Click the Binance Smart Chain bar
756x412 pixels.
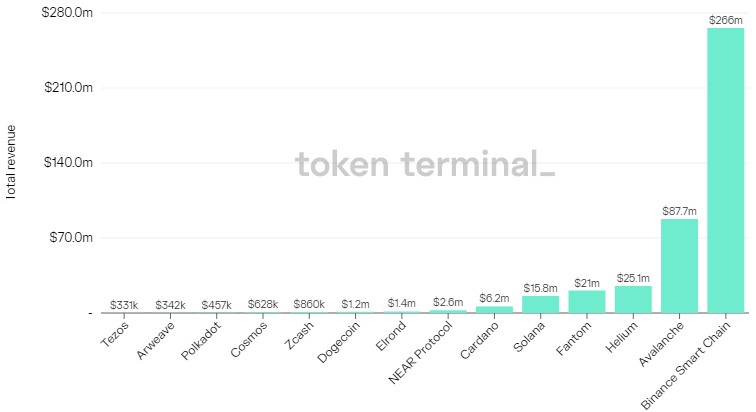(725, 170)
